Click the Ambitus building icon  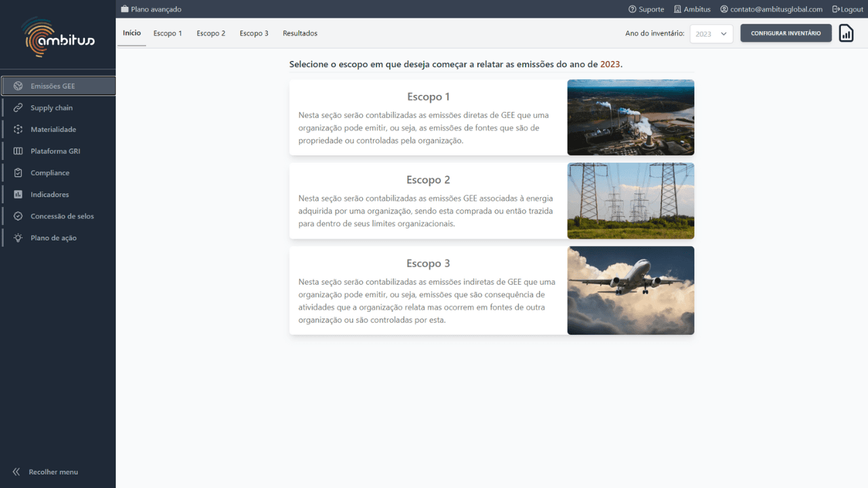[677, 9]
